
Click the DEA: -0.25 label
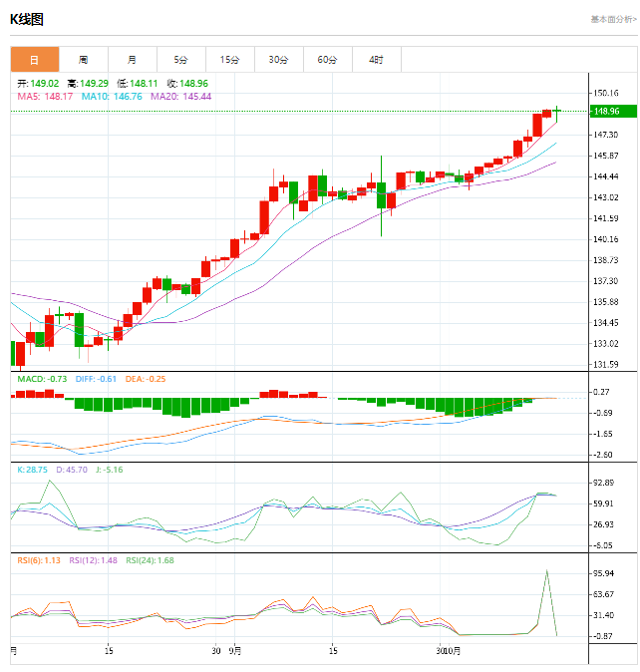click(x=146, y=379)
